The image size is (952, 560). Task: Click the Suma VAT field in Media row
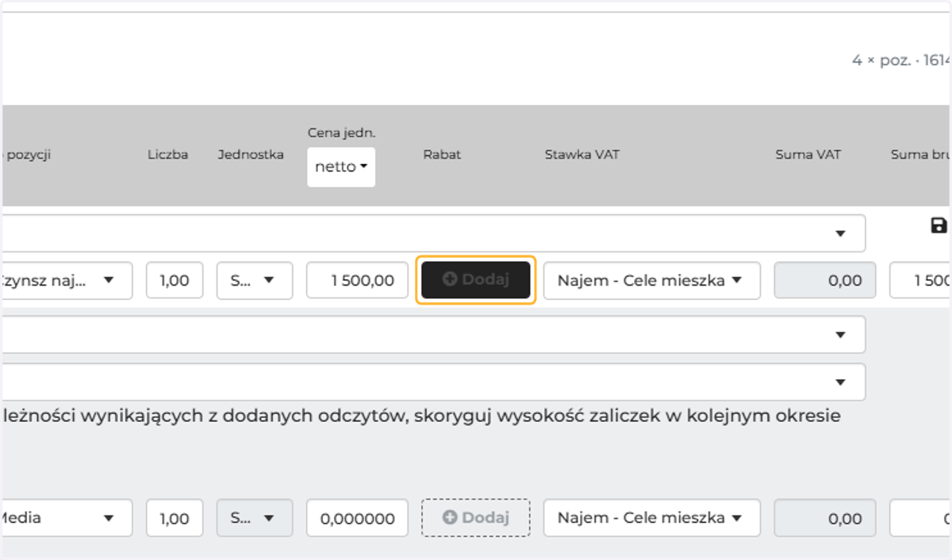825,518
